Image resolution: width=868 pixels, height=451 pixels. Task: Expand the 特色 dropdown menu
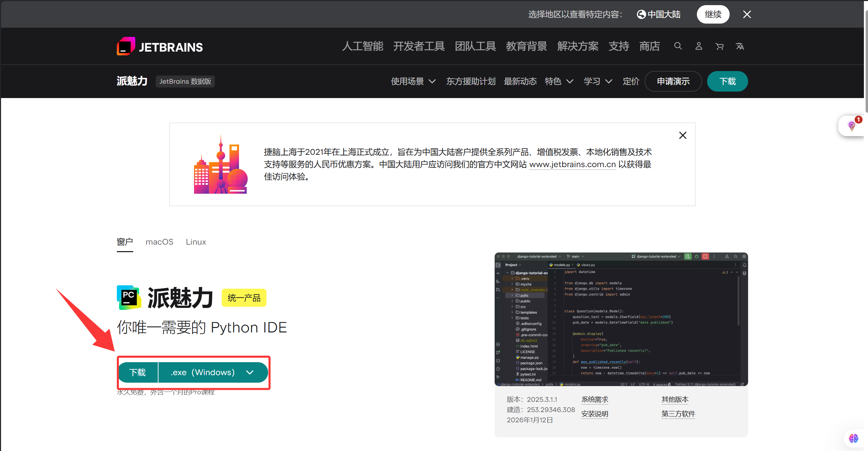point(559,81)
